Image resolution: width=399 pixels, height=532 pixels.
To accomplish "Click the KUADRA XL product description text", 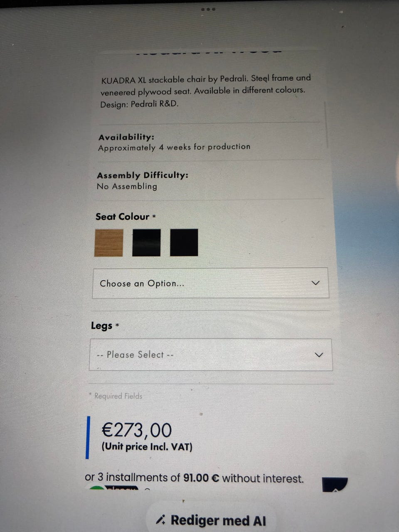I will click(205, 91).
